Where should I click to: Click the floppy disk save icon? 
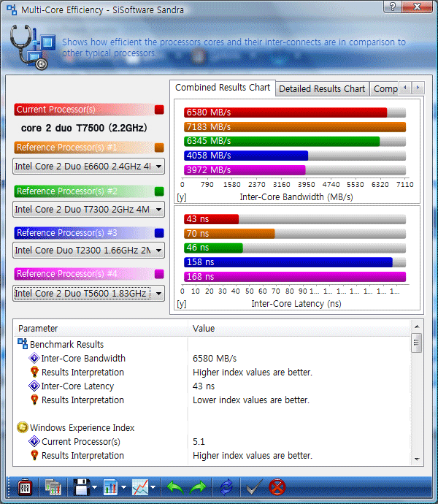[x=81, y=488]
